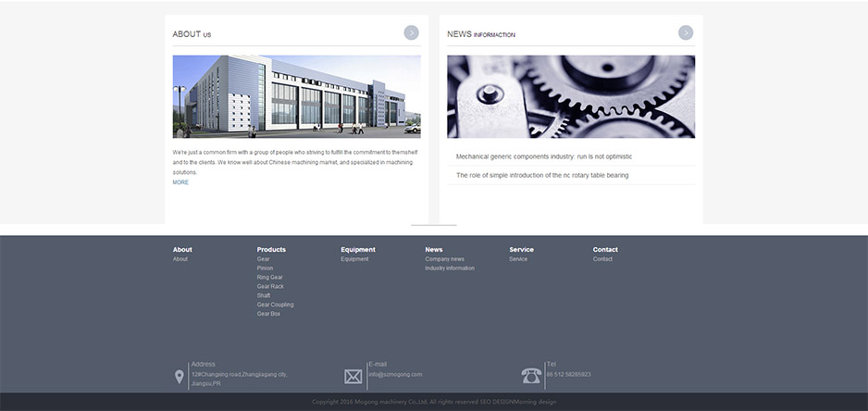Select the bold About footer heading

(x=182, y=249)
